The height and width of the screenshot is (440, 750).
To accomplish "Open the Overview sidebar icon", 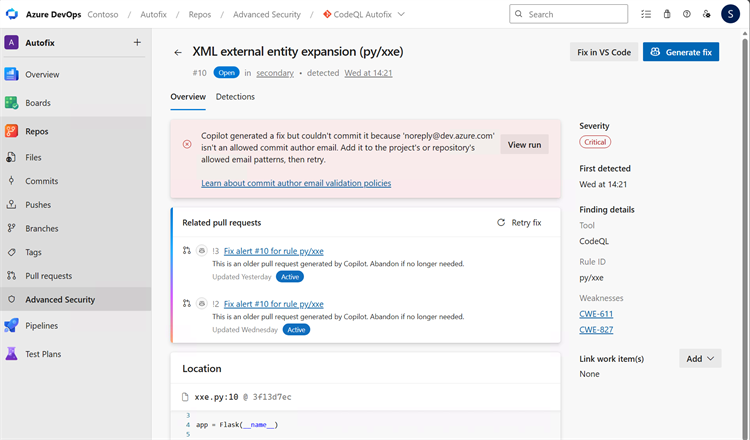I will (x=11, y=74).
